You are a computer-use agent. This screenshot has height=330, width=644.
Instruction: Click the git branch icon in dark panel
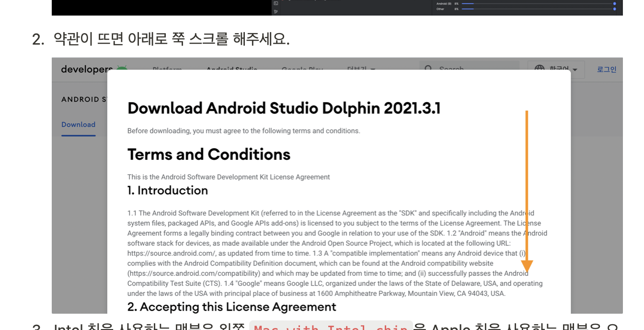click(x=276, y=11)
